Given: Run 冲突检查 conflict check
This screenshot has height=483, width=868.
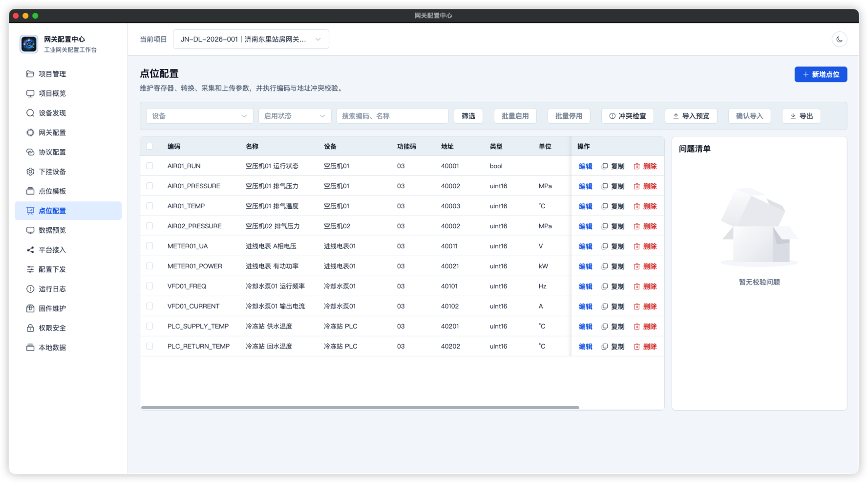Looking at the screenshot, I should [x=627, y=116].
